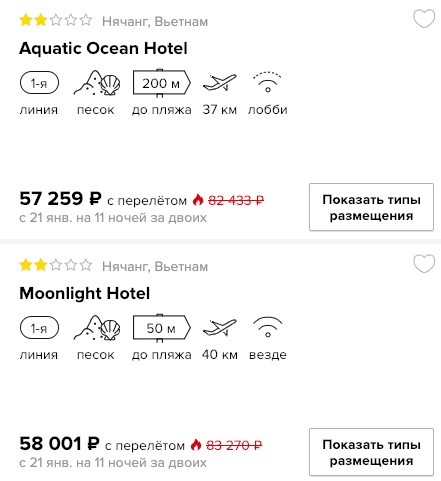Click the 37 km airport plane icon
Viewport: 441px width, 481px height.
(220, 82)
